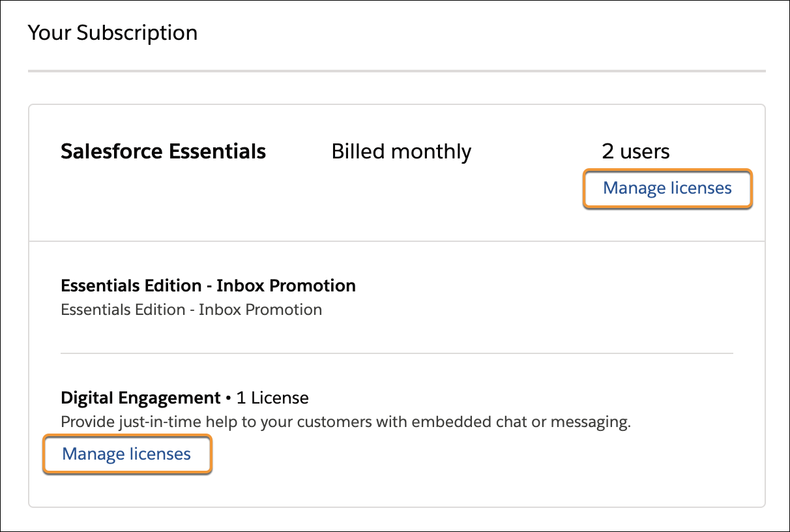Open Manage licenses for Digital Engagement

click(x=126, y=454)
